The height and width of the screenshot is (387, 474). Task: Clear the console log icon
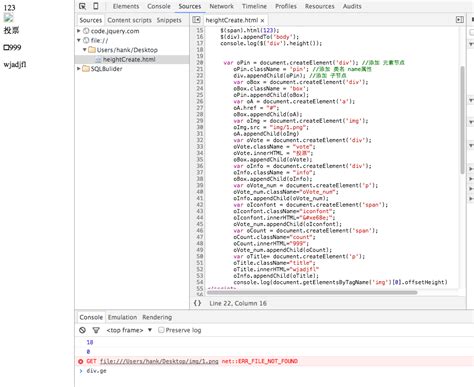pos(82,330)
